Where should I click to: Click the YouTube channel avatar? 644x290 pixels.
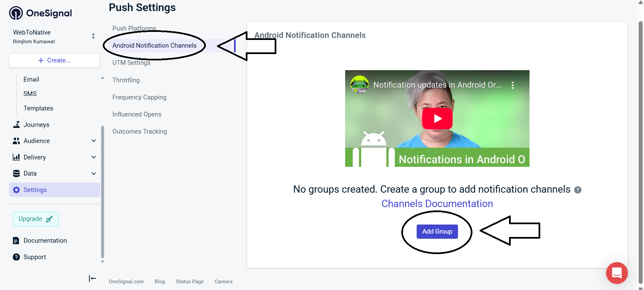(x=359, y=85)
